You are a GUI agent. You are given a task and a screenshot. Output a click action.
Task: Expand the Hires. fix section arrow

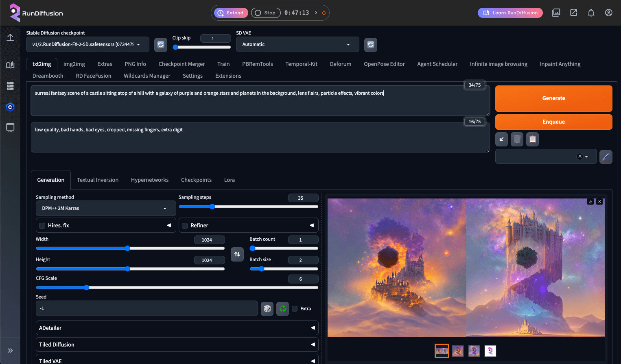point(169,225)
